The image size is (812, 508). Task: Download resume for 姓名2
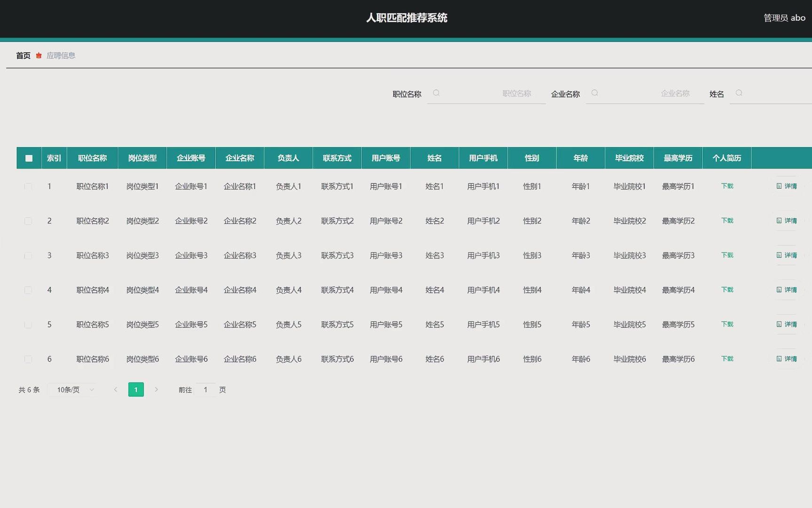coord(727,221)
